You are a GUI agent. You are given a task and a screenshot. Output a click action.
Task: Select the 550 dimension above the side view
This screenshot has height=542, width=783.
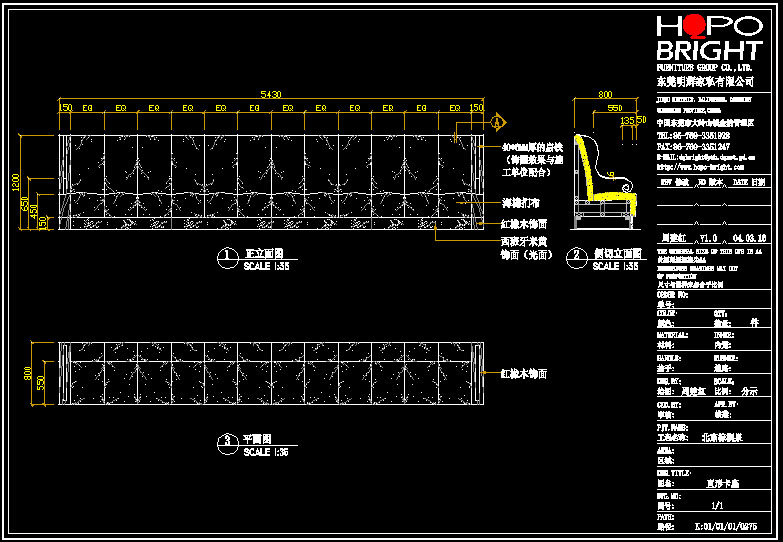615,108
